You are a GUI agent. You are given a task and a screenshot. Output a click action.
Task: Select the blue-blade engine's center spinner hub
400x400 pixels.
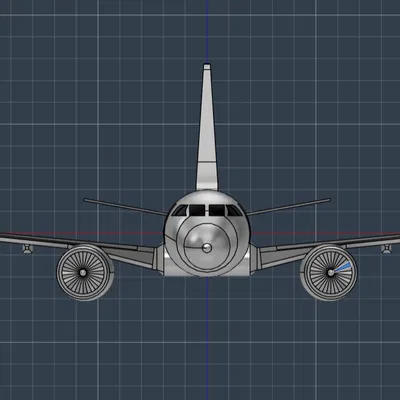pos(331,273)
